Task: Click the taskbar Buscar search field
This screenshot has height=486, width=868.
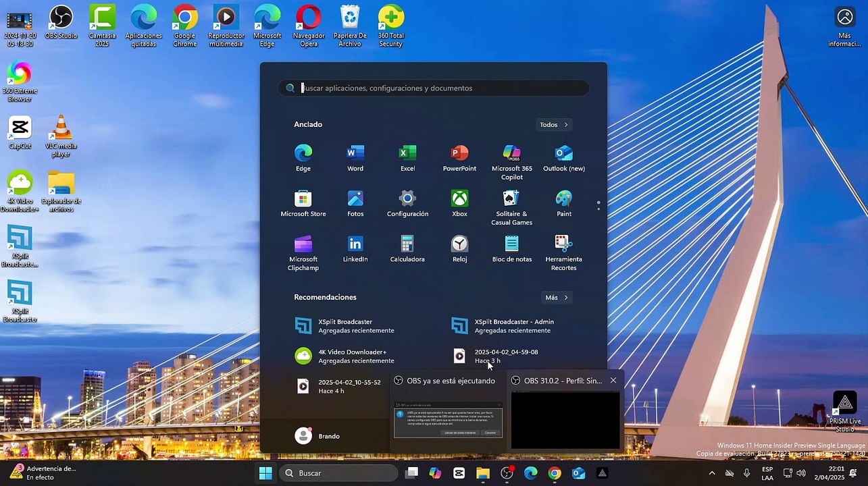Action: tap(338, 473)
